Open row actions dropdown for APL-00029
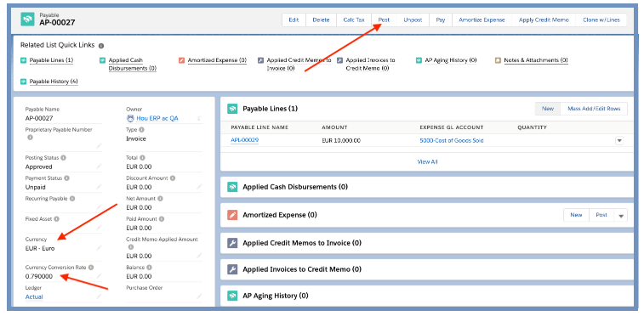 point(619,140)
